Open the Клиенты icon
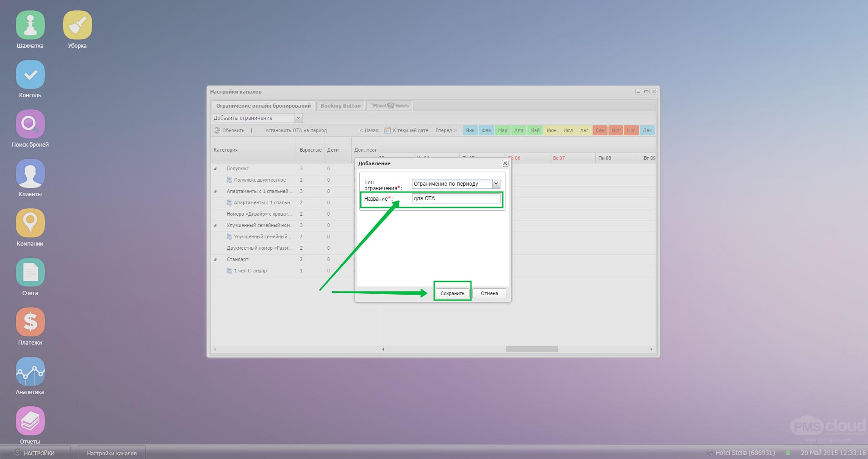The width and height of the screenshot is (868, 459). 30,174
